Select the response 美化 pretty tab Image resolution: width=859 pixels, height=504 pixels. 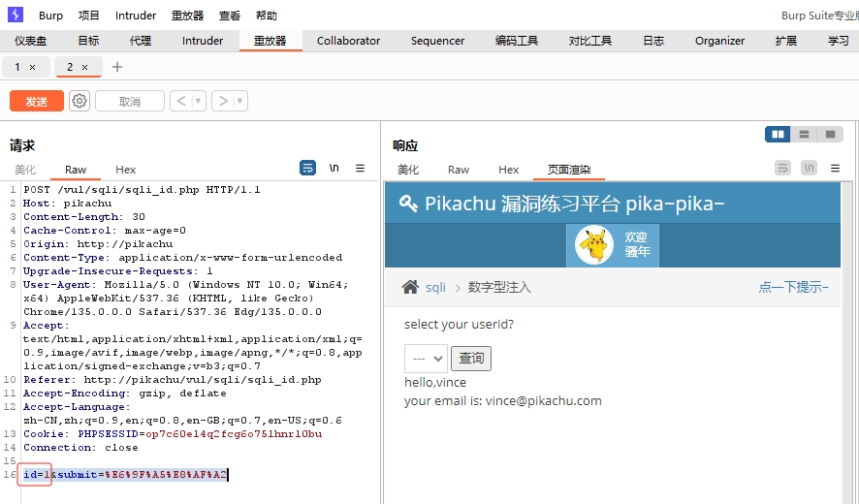(408, 170)
